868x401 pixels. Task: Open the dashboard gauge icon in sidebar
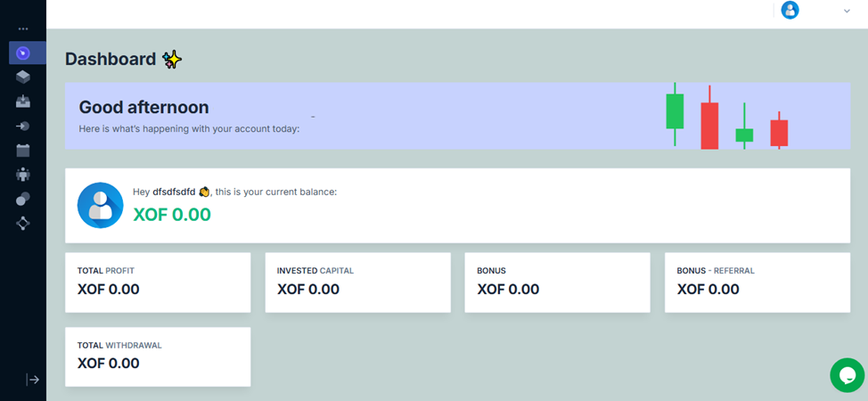tap(23, 53)
